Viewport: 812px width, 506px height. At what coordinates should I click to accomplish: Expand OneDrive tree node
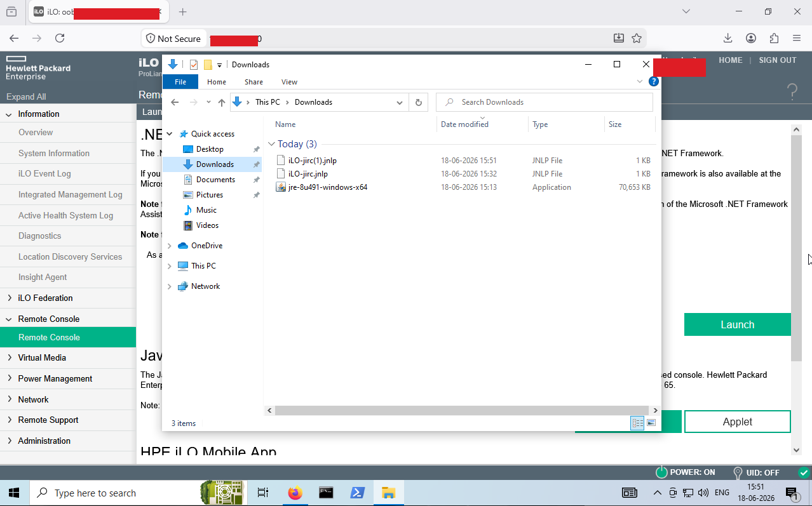click(169, 246)
